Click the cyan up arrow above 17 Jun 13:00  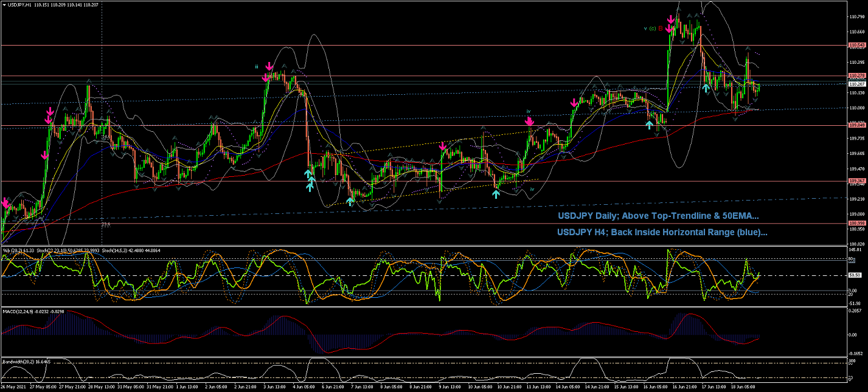tap(706, 88)
